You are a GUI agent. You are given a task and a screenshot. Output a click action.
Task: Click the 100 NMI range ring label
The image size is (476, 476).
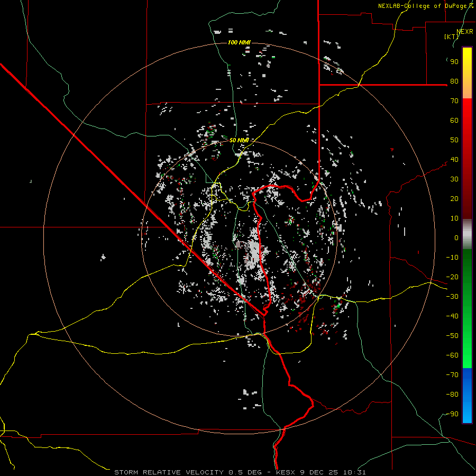click(x=239, y=42)
